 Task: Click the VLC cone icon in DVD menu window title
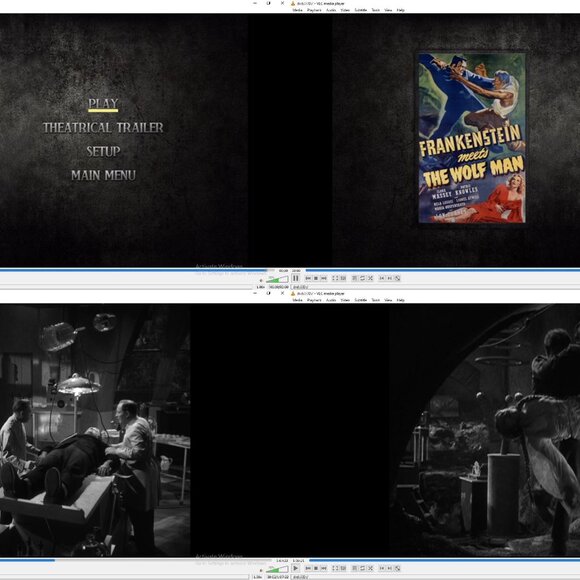(293, 3)
